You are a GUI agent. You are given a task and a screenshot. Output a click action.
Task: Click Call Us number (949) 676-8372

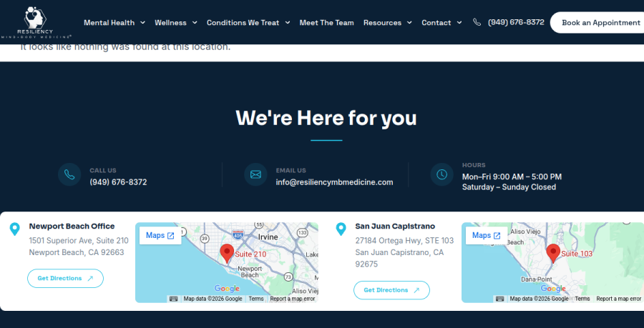[x=118, y=182]
